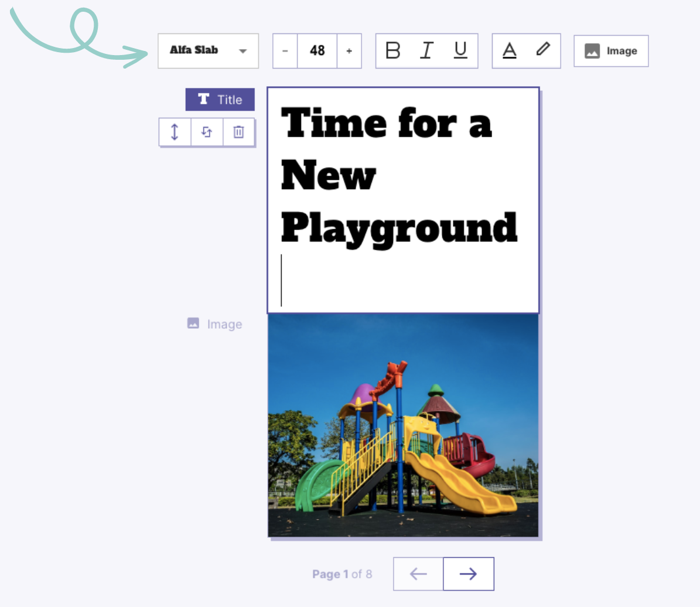Apply italic using the I icon
Screen dimensions: 700x607
click(x=427, y=51)
